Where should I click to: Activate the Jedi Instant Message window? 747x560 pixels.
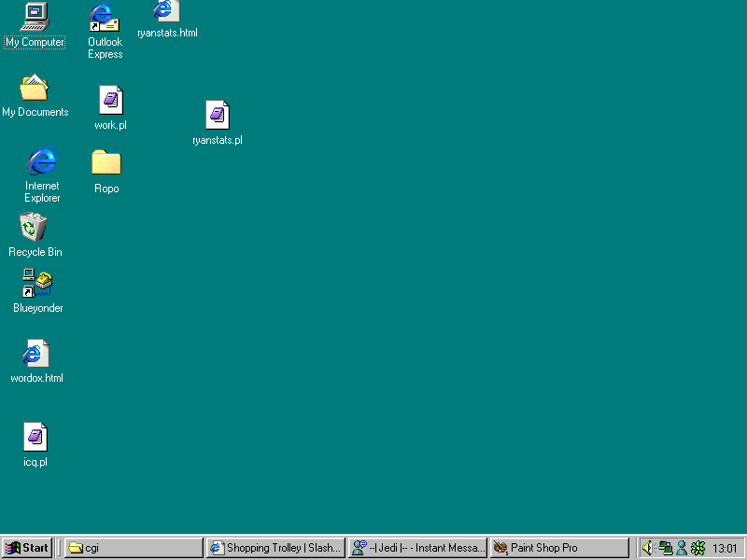click(417, 548)
